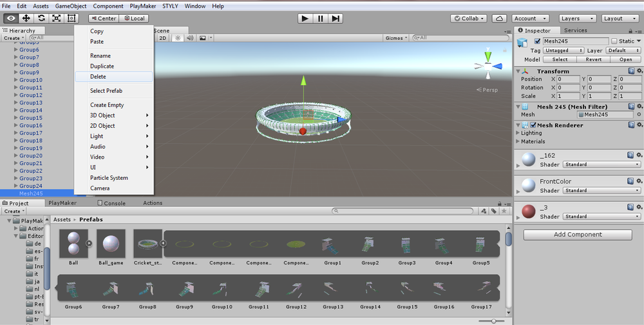Choose Delete from context menu
Screen dimensions: 644x325
tap(114, 77)
